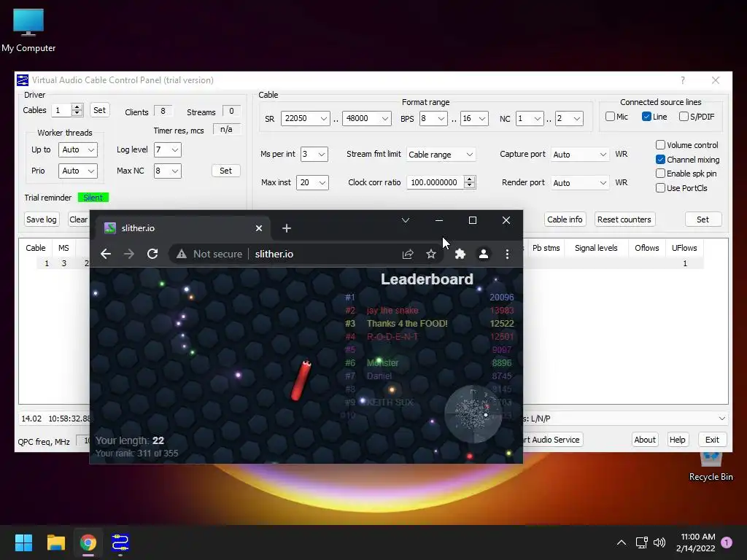
Task: Click the Cable info button
Action: coord(565,219)
